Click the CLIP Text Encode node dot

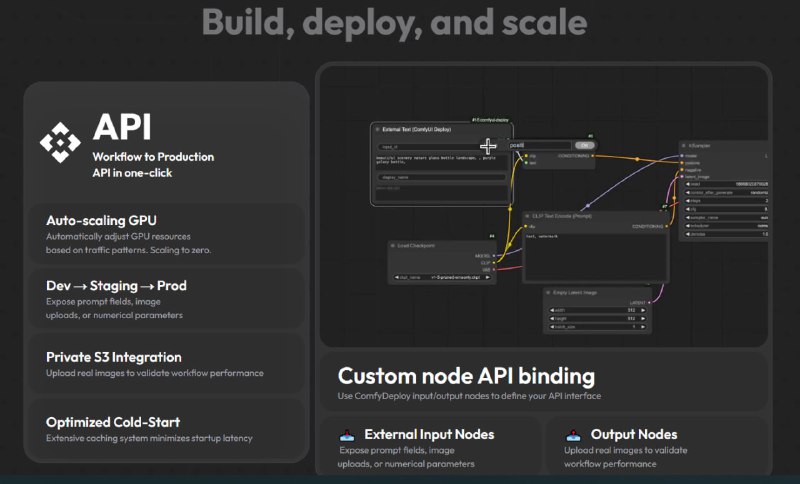[530, 215]
